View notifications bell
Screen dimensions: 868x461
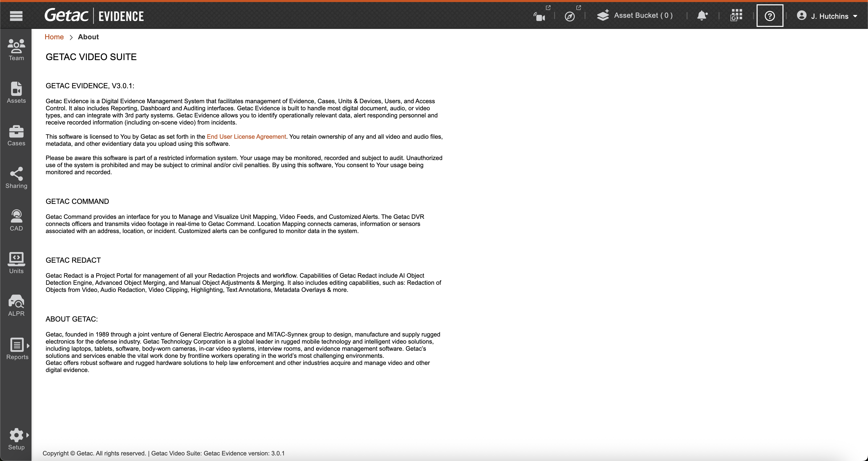pyautogui.click(x=702, y=15)
